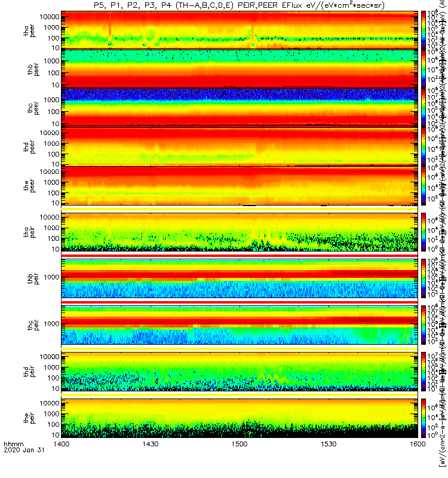
Task: Click the 10000 tick label of thd peer panel
Action: [50, 133]
